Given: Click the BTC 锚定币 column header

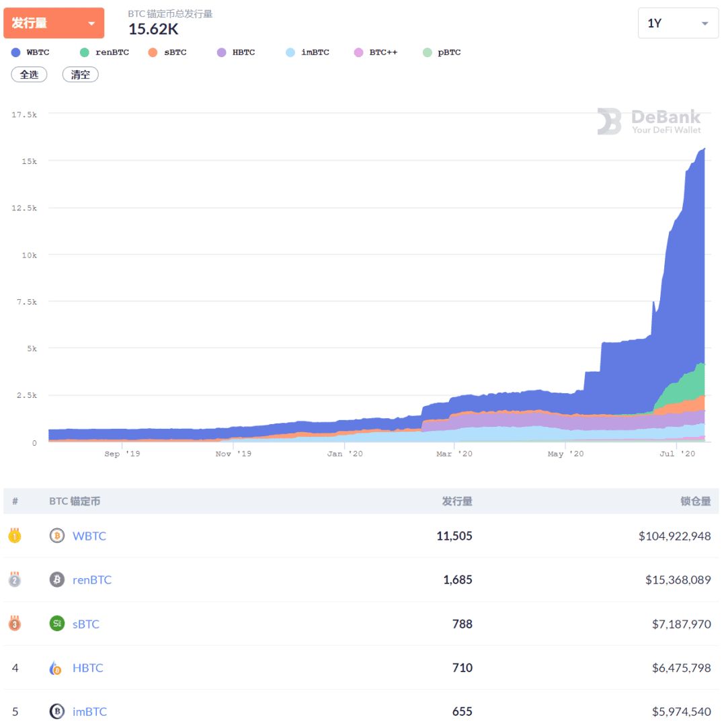Looking at the screenshot, I should tap(75, 501).
